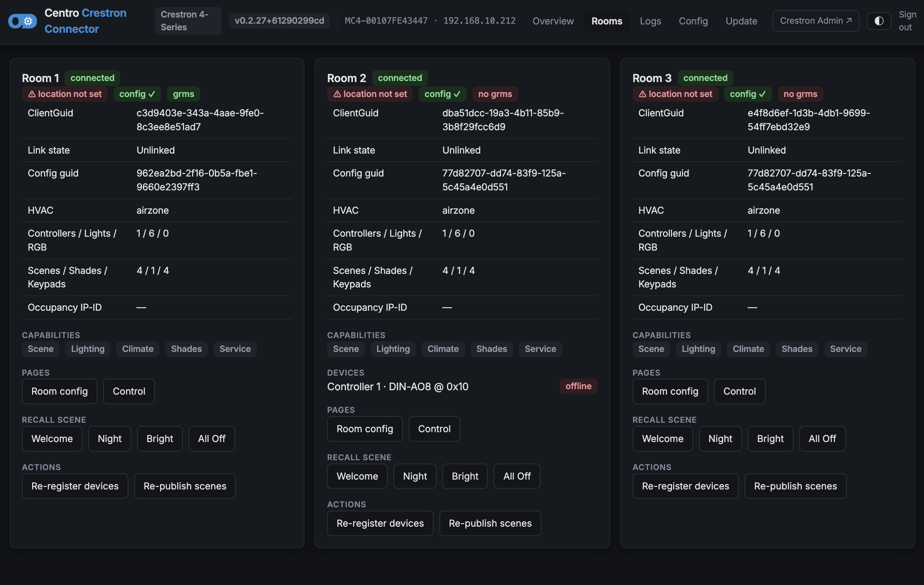The image size is (924, 585).
Task: Click the MC4-00107FE43447 device identifier
Action: tap(386, 21)
